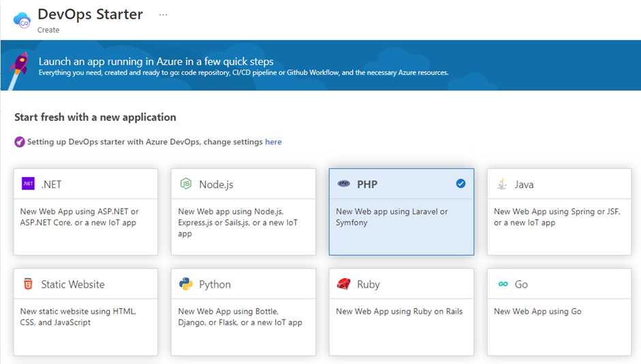The image size is (641, 364).
Task: Click the DevOps Starter cloud icon
Action: [x=23, y=19]
